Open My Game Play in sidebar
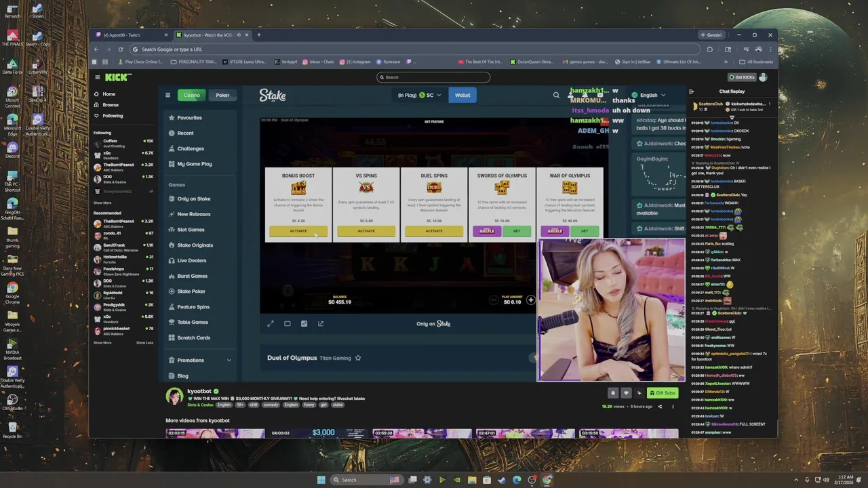 (190, 164)
